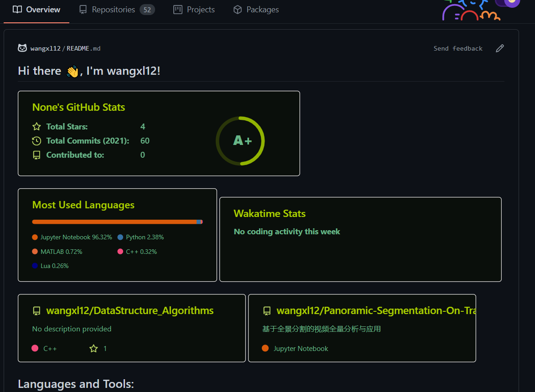The width and height of the screenshot is (535, 392).
Task: Click the MATLAB color dot
Action: [x=35, y=252]
